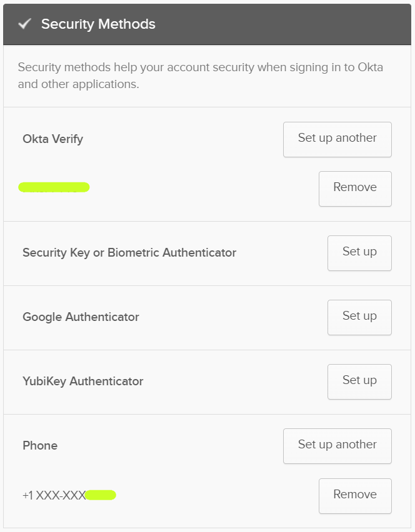Select the Okta Verify label
415x532 pixels.
coord(52,139)
